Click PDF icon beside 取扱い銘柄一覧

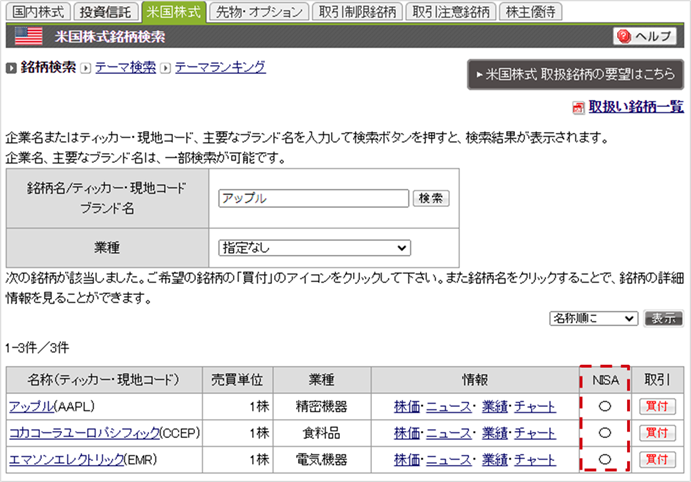tap(578, 108)
